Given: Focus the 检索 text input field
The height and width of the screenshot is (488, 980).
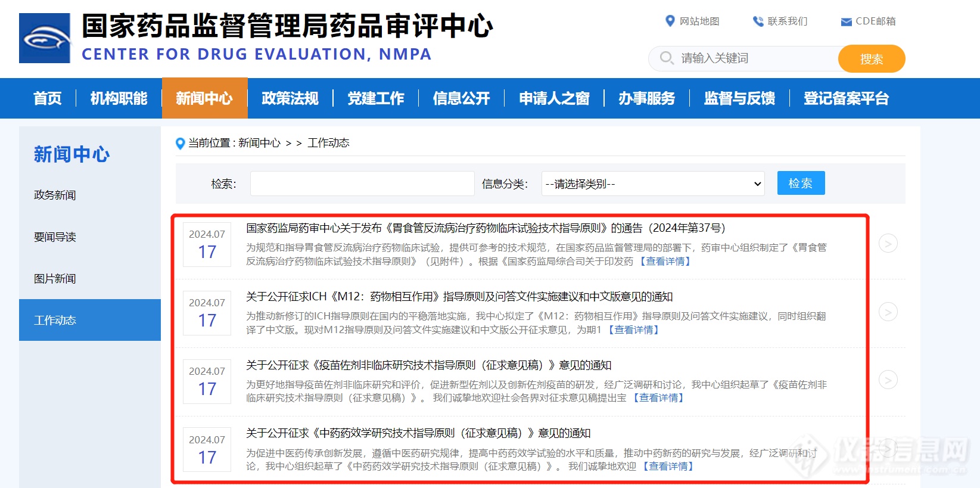Looking at the screenshot, I should click(x=362, y=184).
